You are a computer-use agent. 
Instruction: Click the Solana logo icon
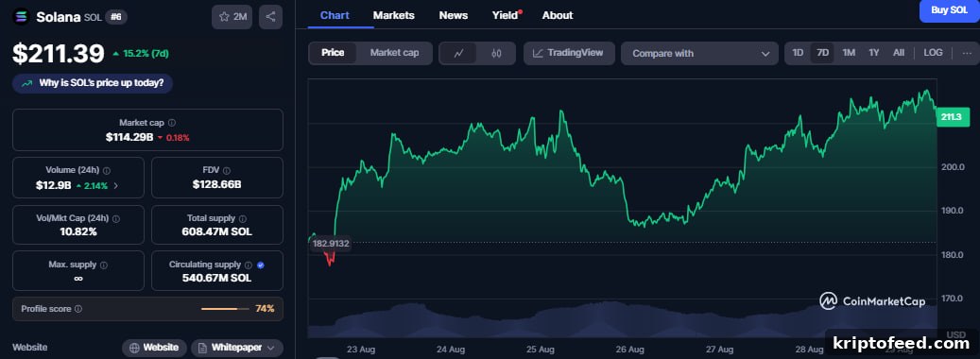click(21, 17)
